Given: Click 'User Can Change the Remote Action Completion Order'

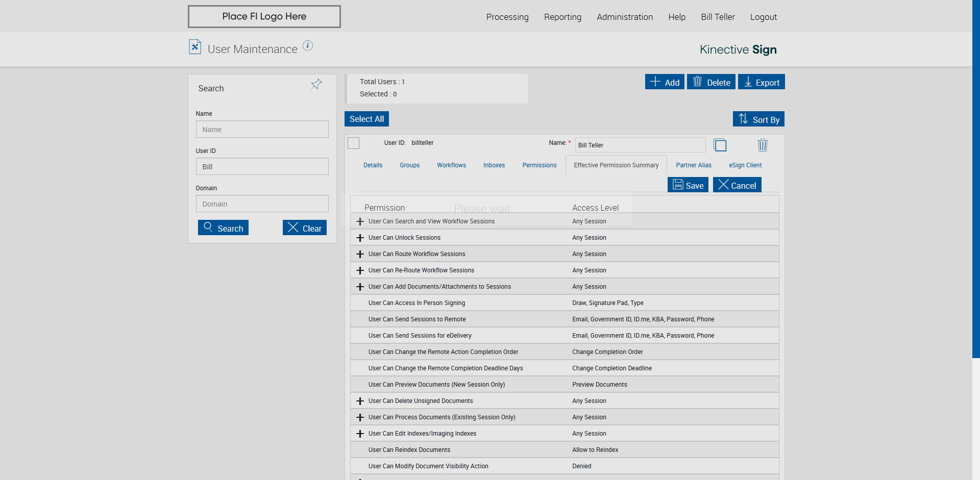Looking at the screenshot, I should 443,352.
